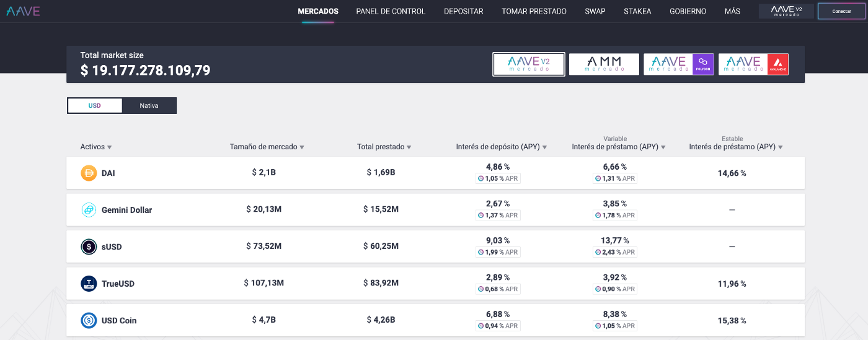Click the reward icon beside Gemini Dollar 1,37 % APR
This screenshot has width=868, height=340.
click(x=480, y=215)
